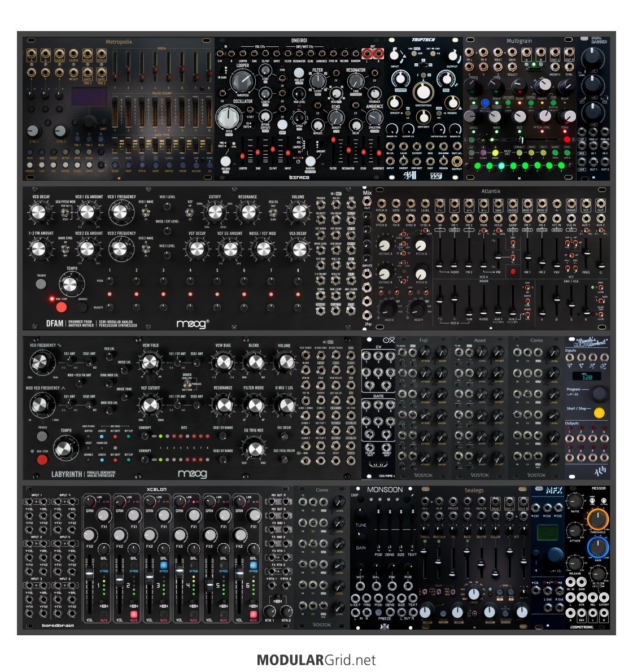The width and height of the screenshot is (633, 672).
Task: Click the Triptych gold Output jack
Action: point(457,162)
